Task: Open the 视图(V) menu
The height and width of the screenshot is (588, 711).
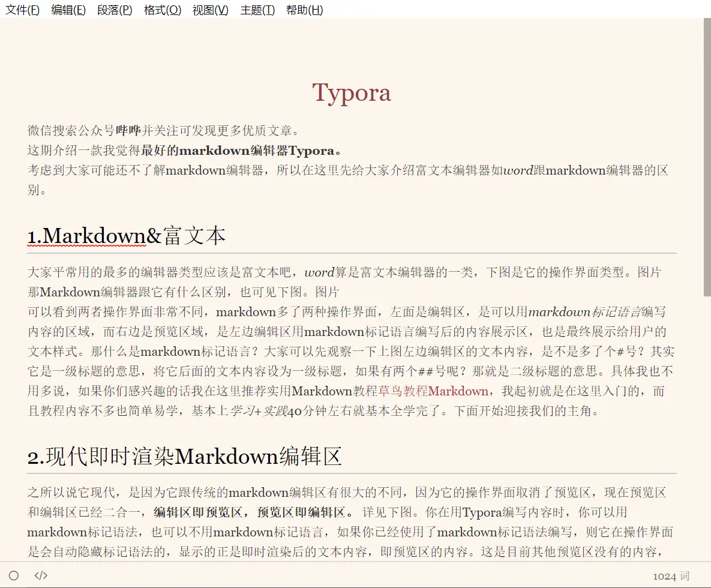Action: pyautogui.click(x=211, y=10)
